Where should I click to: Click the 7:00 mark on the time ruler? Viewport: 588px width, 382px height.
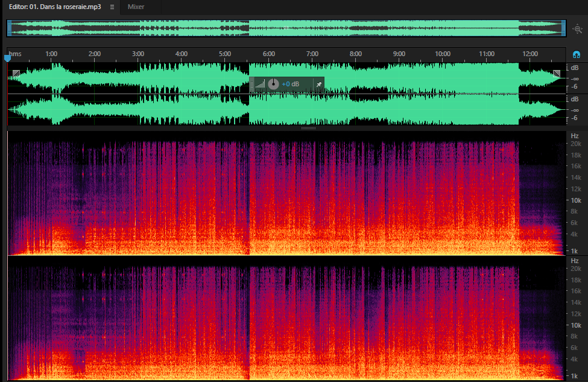[312, 54]
